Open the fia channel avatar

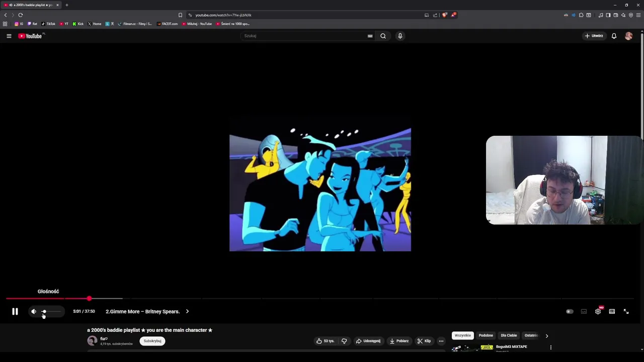pyautogui.click(x=92, y=341)
